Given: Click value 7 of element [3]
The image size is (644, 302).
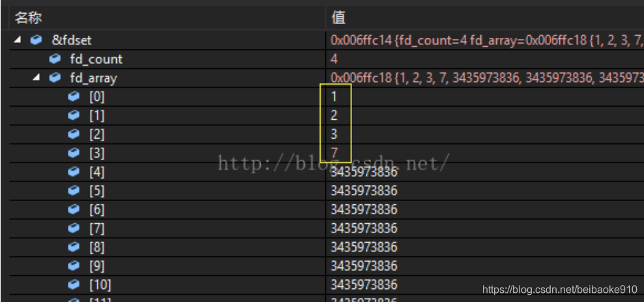Looking at the screenshot, I should pos(334,153).
